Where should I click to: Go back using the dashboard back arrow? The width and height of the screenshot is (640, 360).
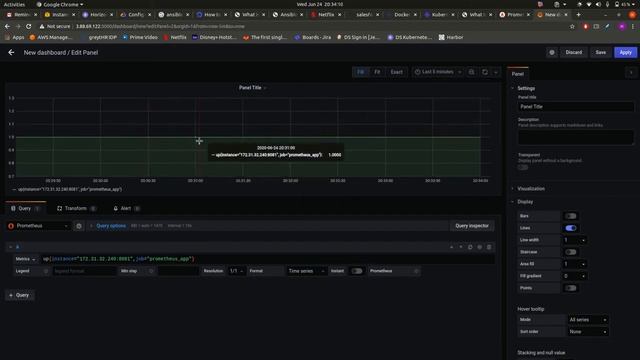pyautogui.click(x=11, y=52)
